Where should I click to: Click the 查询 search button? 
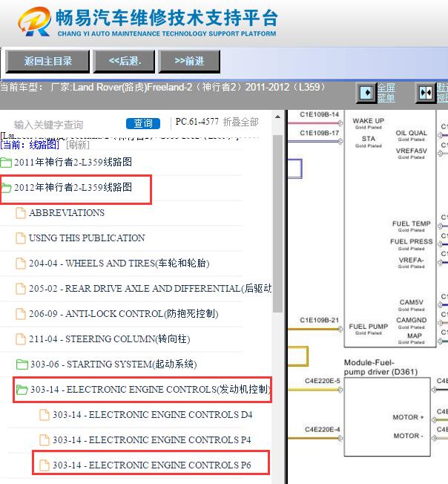click(142, 123)
